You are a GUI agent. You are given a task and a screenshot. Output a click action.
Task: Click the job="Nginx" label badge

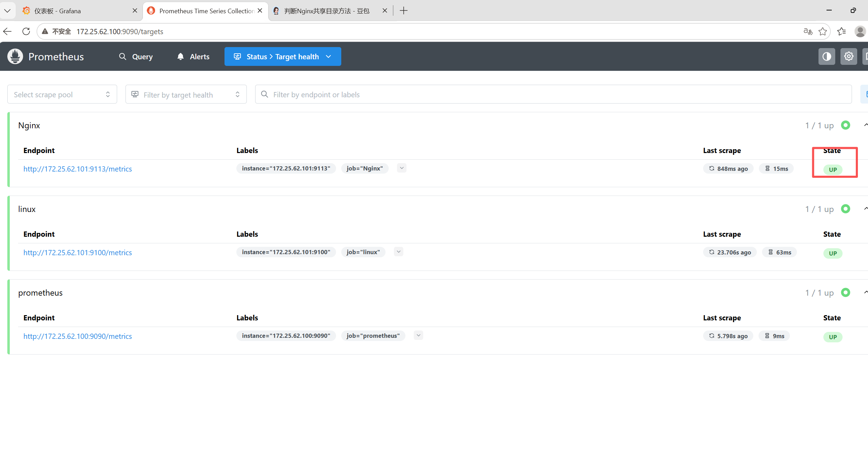coord(365,168)
